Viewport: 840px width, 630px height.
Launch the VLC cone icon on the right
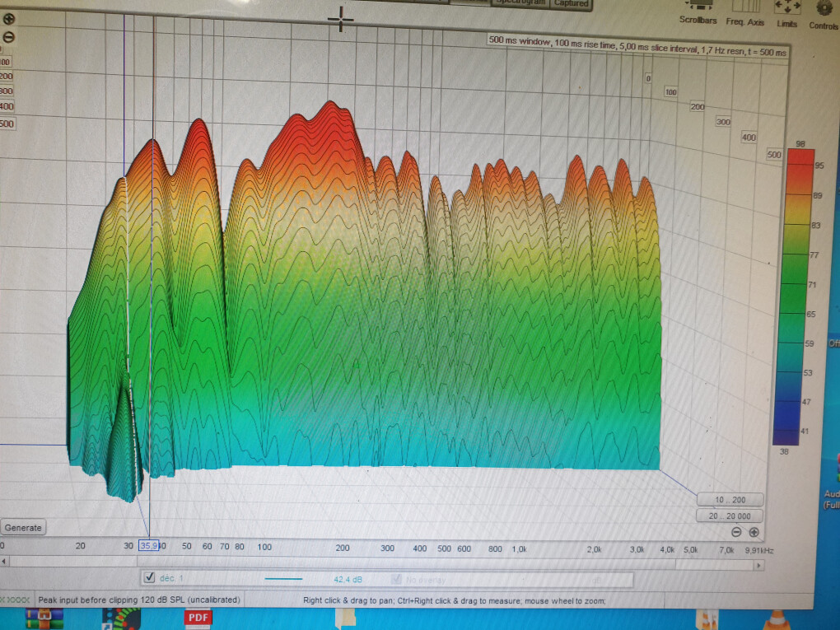[x=777, y=620]
